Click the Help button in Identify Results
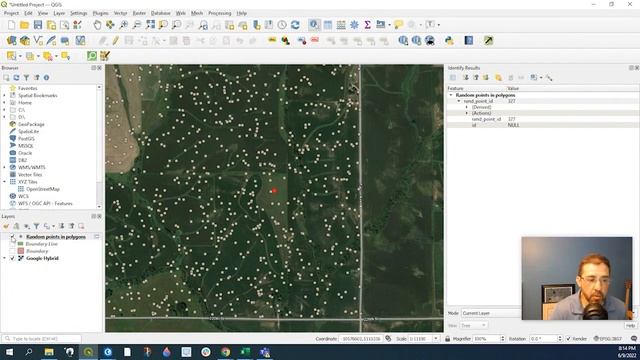Screen dimensions: 640x360 [x=630, y=326]
